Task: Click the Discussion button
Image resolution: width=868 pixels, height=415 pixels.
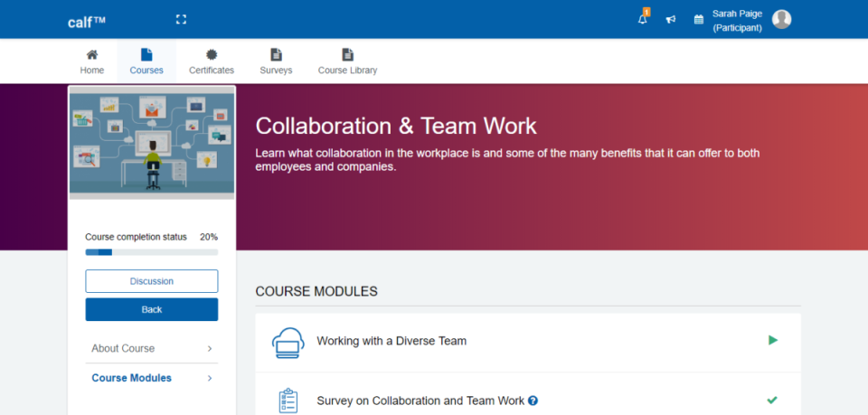Action: point(152,281)
